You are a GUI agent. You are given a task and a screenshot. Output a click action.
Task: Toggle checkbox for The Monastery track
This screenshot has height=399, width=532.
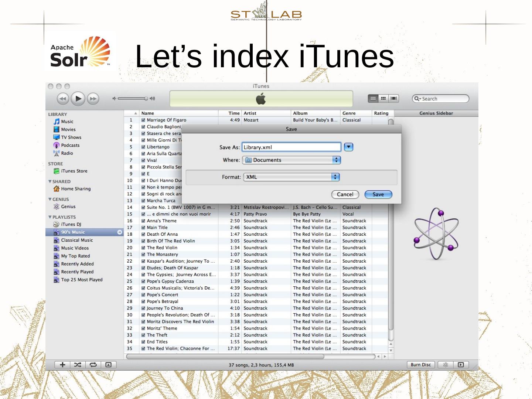click(x=143, y=255)
